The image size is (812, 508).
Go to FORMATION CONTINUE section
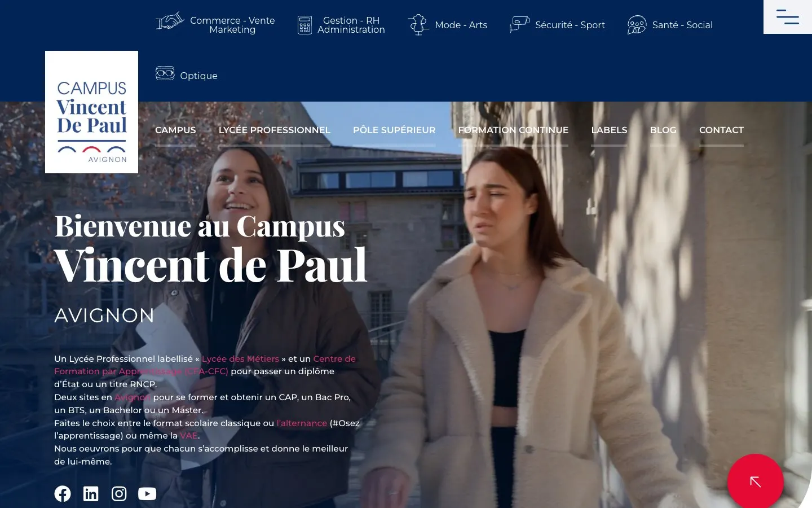coord(513,130)
